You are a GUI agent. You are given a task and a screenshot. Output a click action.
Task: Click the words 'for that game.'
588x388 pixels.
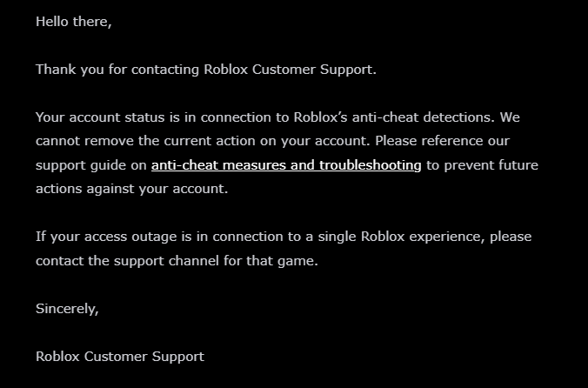[271, 261]
